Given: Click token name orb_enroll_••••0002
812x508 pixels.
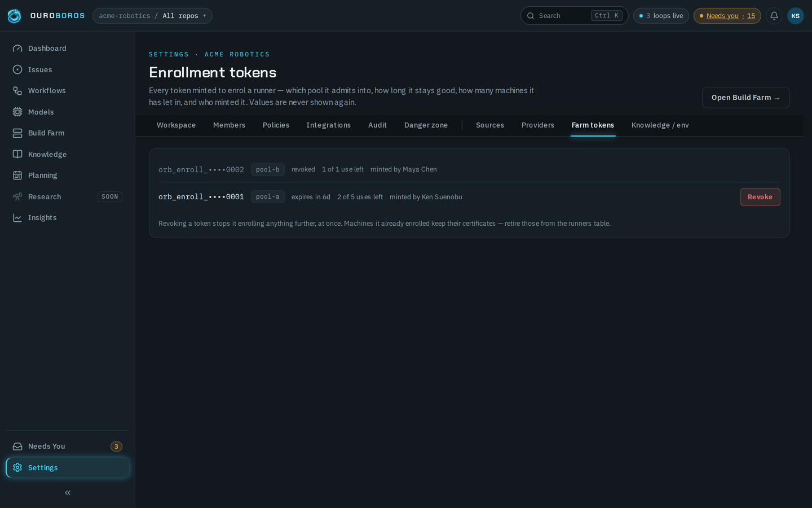Looking at the screenshot, I should click(x=201, y=169).
